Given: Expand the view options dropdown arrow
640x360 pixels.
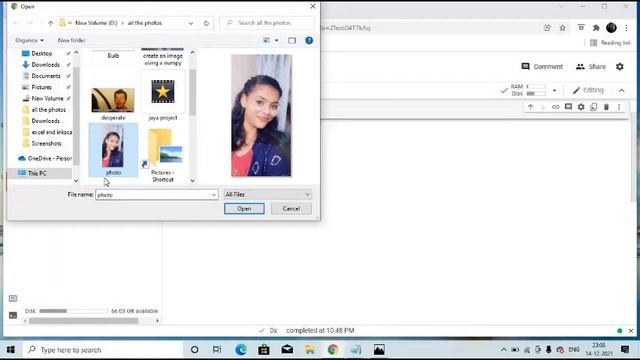Looking at the screenshot, I should point(277,40).
